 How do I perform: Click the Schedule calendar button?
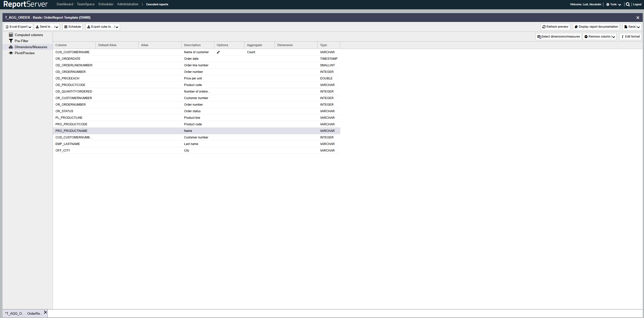[x=73, y=27]
